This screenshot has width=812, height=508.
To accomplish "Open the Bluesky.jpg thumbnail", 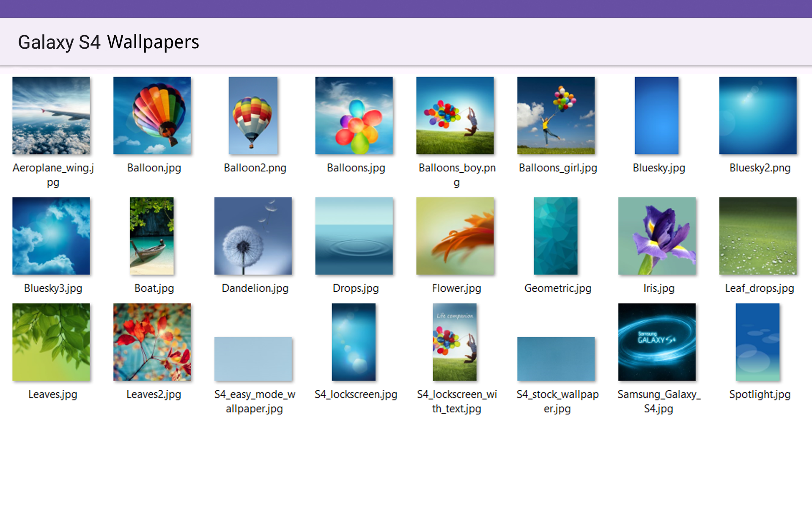I will [657, 115].
